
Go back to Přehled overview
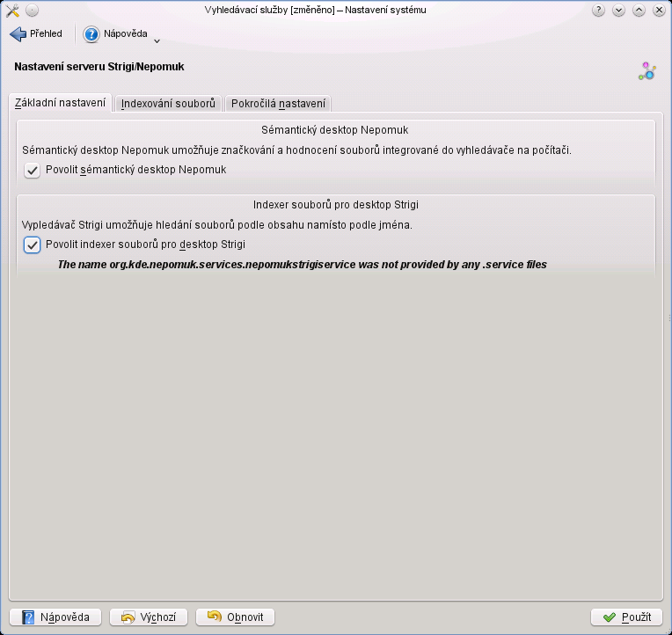pyautogui.click(x=36, y=33)
